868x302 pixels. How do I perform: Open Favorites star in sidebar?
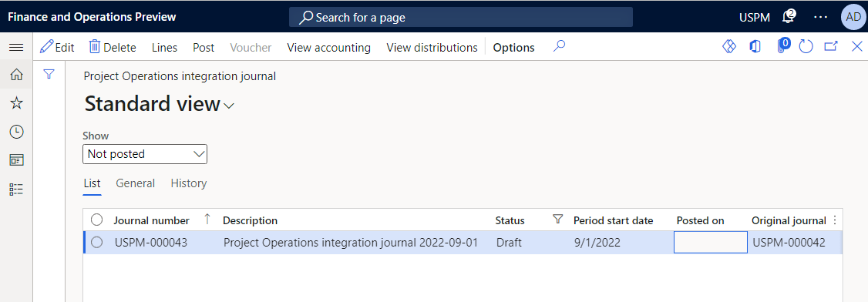point(16,103)
